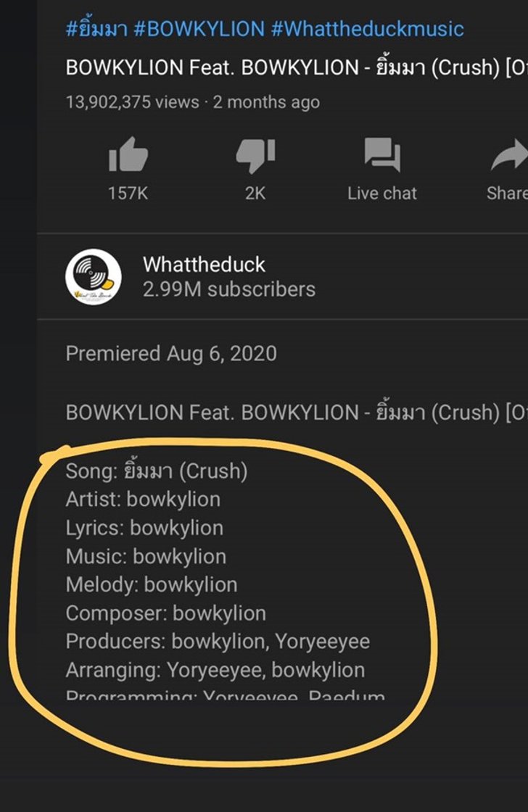Tap the 13,902,375 views text

132,102
